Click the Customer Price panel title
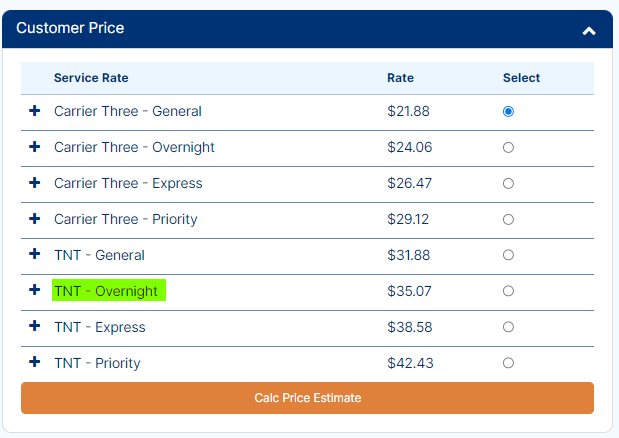 (x=70, y=28)
